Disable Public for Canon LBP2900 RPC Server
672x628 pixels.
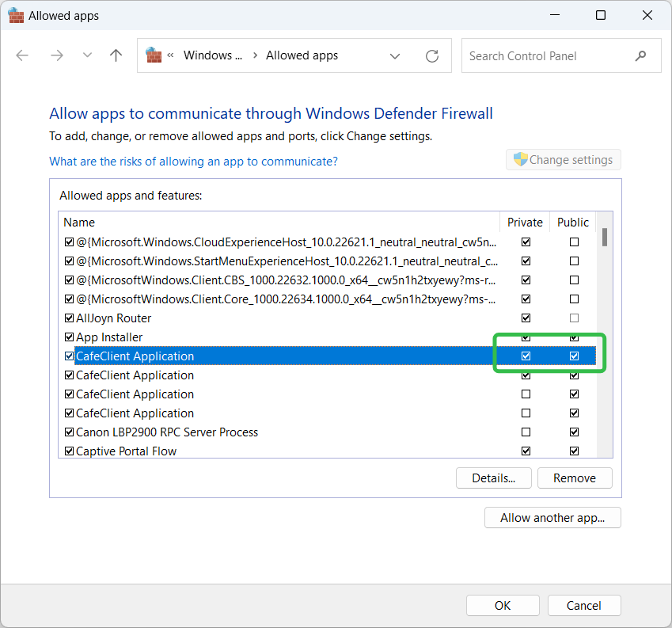click(x=575, y=432)
